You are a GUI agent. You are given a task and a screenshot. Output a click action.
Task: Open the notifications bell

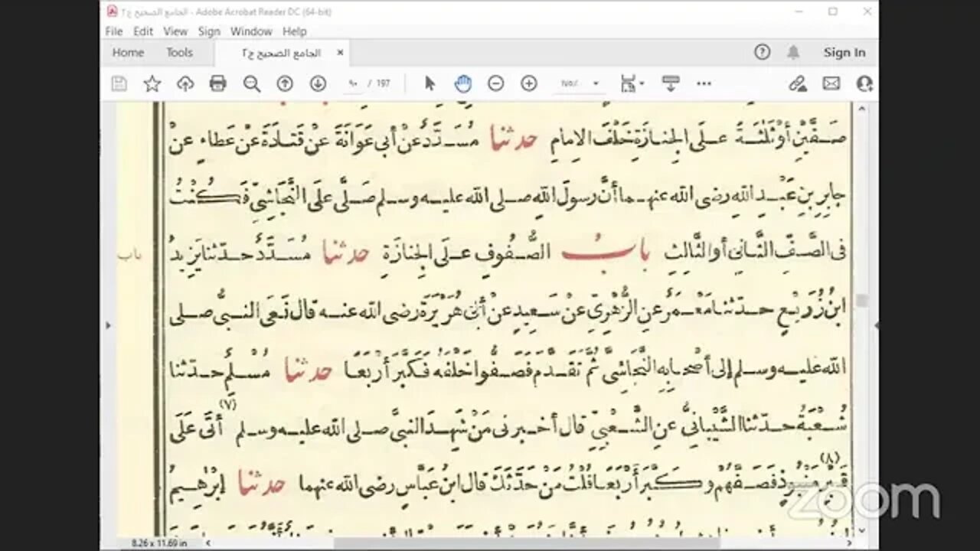coord(793,52)
